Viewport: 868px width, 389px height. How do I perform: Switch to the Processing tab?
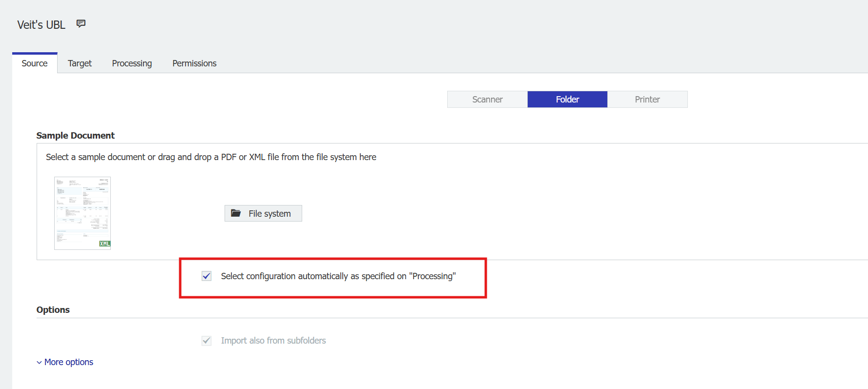(x=132, y=63)
